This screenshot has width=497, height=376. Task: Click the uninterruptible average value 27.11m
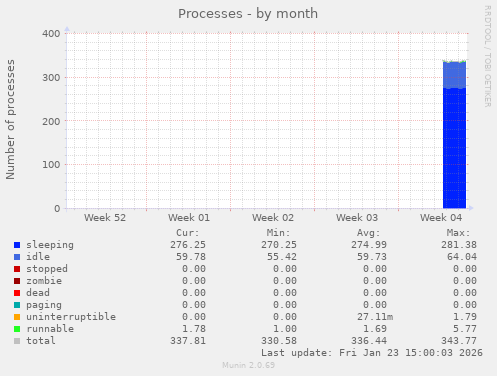click(375, 317)
